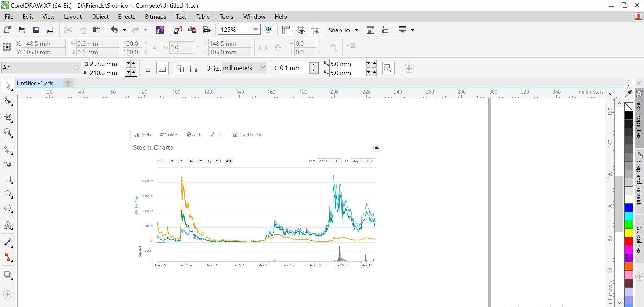Click the vertical scrollbar thumb
The width and height of the screenshot is (644, 307).
tap(619, 203)
